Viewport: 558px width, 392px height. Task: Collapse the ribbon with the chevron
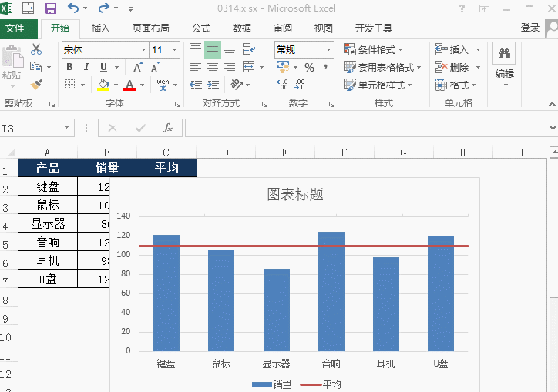click(552, 104)
